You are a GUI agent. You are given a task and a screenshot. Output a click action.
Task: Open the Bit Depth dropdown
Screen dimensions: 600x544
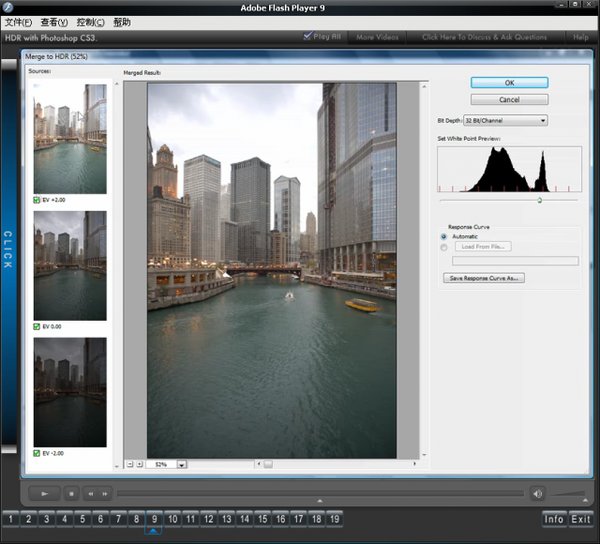[505, 120]
